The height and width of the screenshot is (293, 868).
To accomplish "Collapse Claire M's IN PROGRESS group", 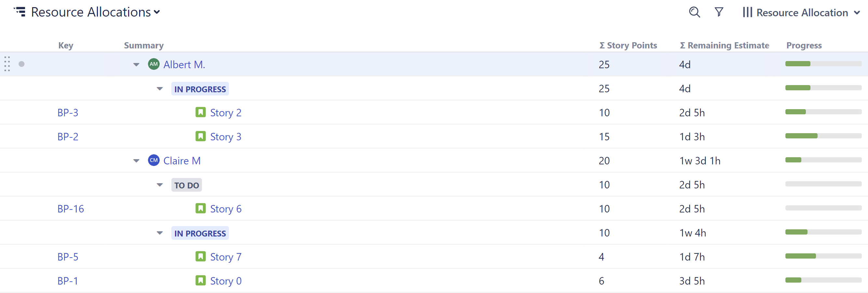I will coord(159,233).
